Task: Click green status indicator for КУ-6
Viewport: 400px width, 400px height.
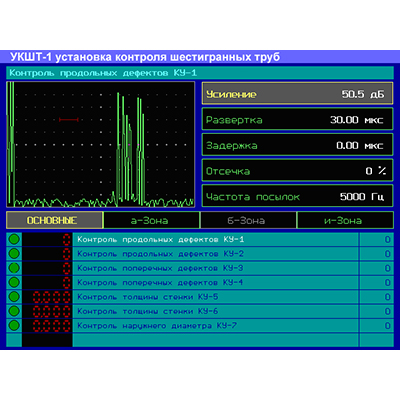Action: tap(14, 311)
